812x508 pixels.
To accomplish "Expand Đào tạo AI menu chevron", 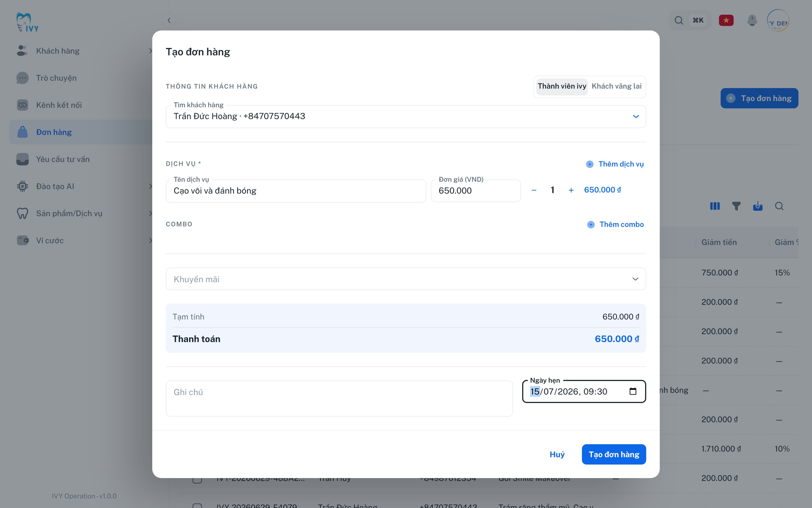I will [x=150, y=187].
